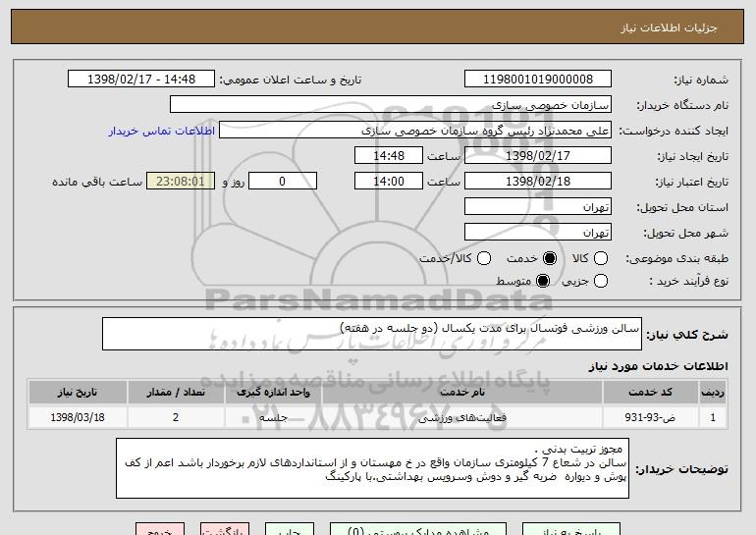Click the واحد اندازه گیری column header
The height and width of the screenshot is (535, 756).
coord(273,393)
